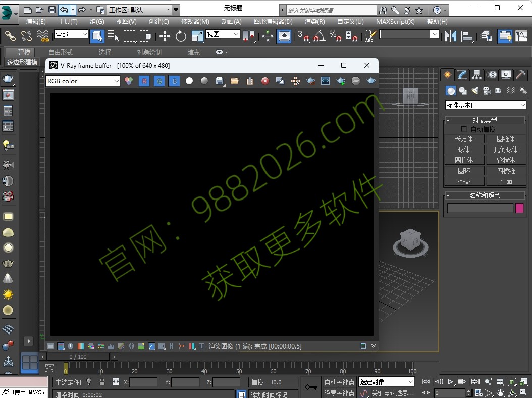Toggle the selection lock icon

pyautogui.click(x=102, y=382)
